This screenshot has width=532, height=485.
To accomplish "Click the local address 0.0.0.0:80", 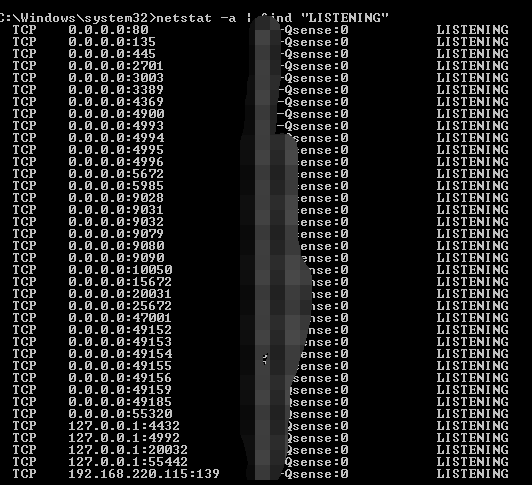I will click(x=109, y=30).
